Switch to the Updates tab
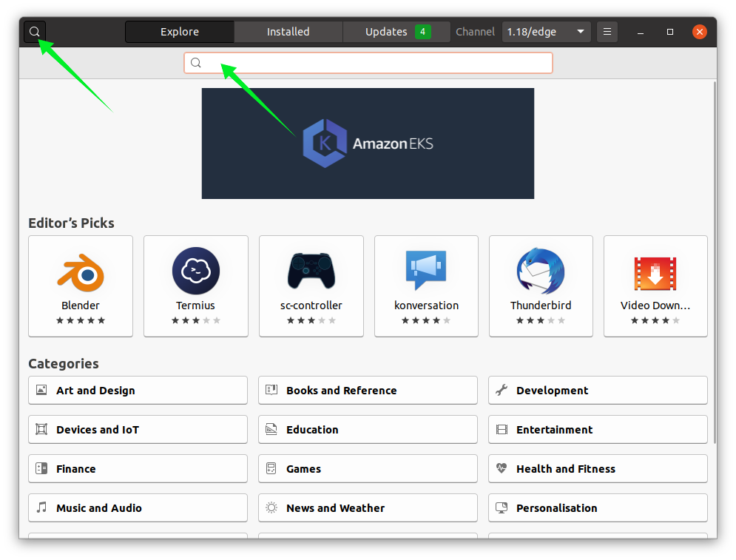The image size is (736, 560). pyautogui.click(x=396, y=32)
